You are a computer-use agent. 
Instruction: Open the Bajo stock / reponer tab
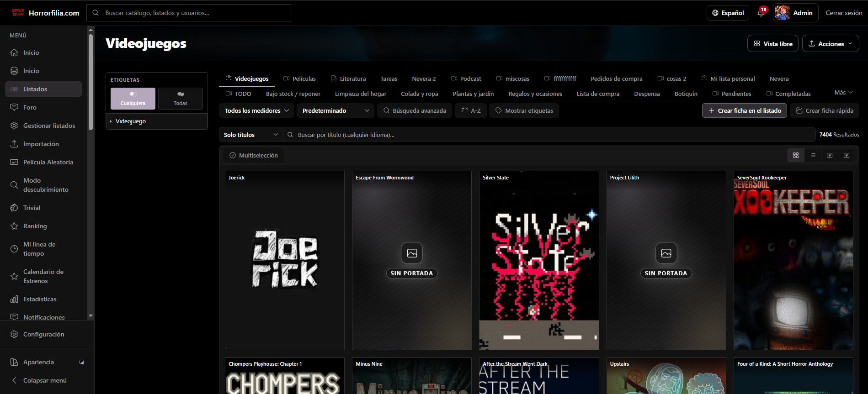(293, 94)
